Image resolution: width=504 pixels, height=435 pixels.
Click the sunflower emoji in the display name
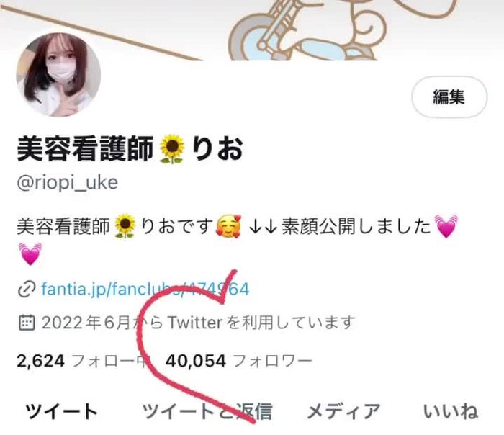click(x=172, y=149)
